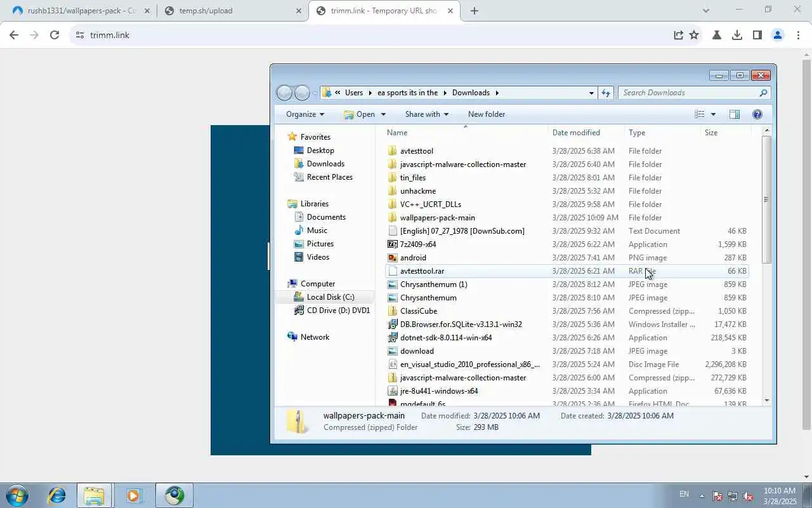Viewport: 812px width, 508px height.
Task: Sort by the Name column header
Action: point(466,133)
